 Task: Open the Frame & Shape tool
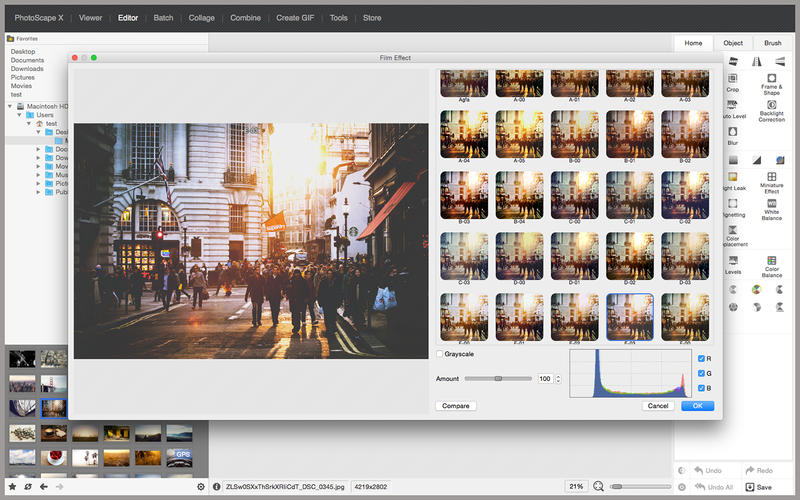771,80
